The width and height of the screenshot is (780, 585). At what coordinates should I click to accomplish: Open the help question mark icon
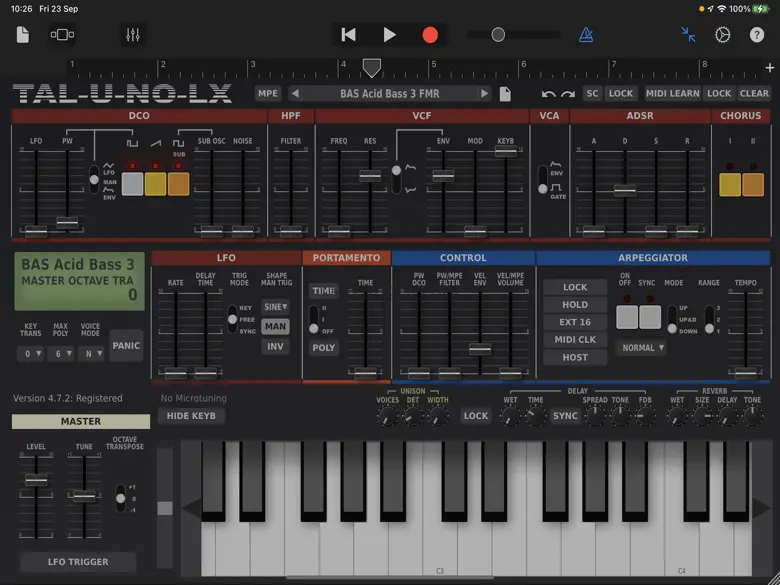coord(755,35)
